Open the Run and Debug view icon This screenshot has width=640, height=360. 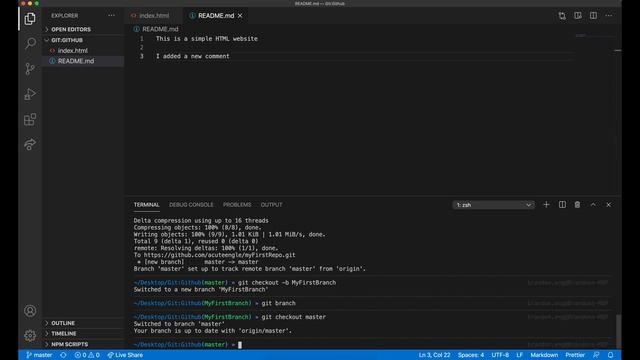click(30, 94)
